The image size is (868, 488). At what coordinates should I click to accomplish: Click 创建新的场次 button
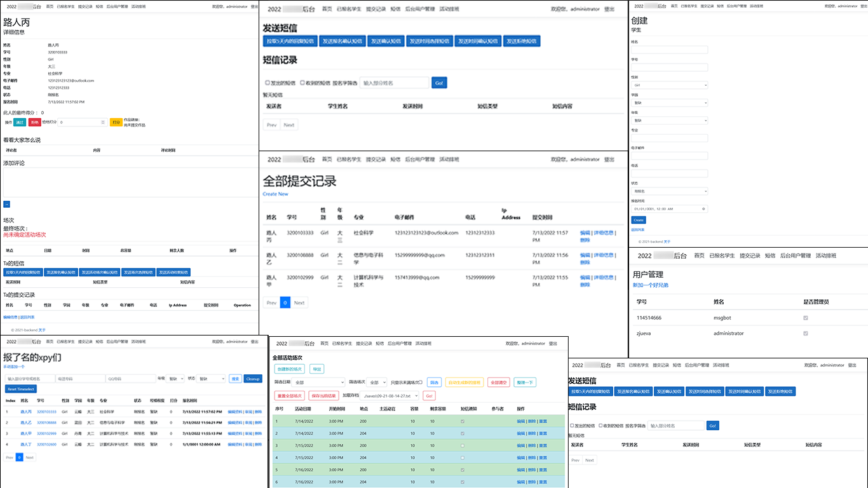290,369
